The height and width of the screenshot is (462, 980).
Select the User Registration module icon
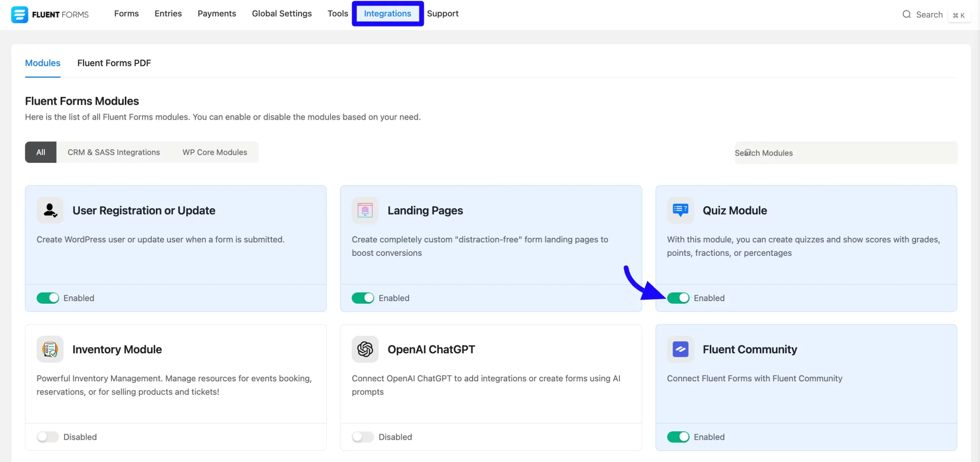click(x=50, y=210)
